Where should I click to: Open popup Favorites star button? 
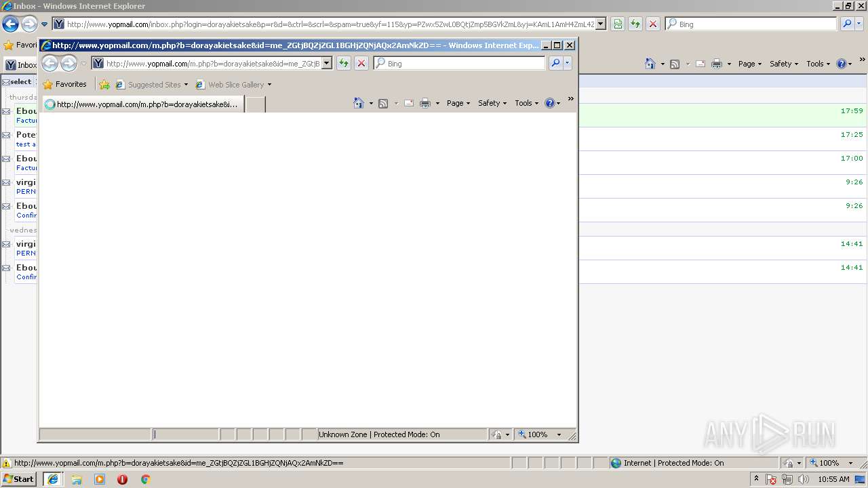click(x=64, y=85)
